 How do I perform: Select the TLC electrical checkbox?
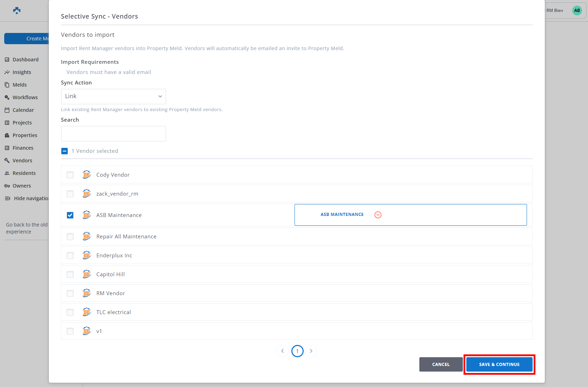click(x=70, y=312)
